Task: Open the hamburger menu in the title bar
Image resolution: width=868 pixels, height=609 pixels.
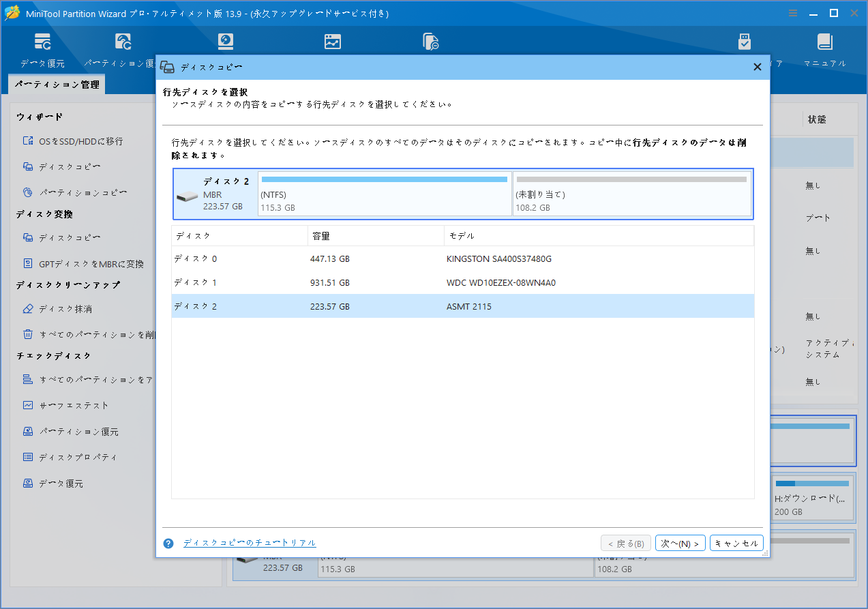Action: pyautogui.click(x=793, y=13)
